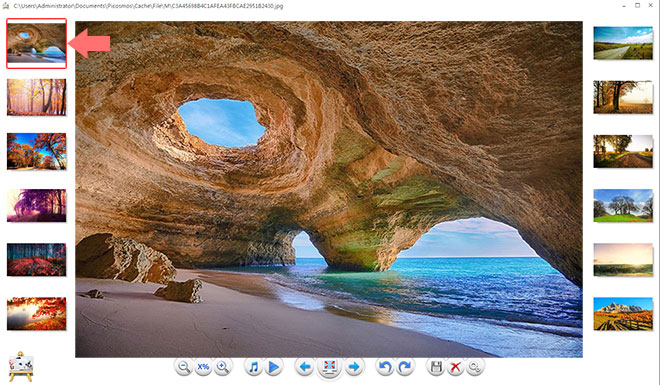Maximize the image viewer window
660x385 pixels.
[637, 5]
